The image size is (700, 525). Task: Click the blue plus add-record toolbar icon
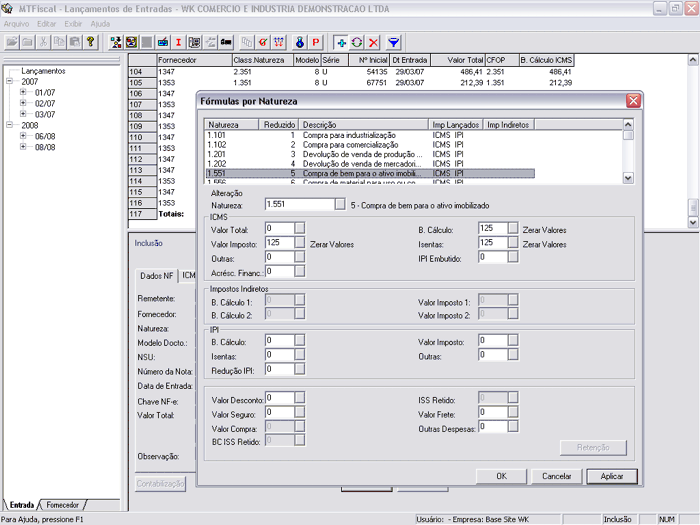click(341, 43)
